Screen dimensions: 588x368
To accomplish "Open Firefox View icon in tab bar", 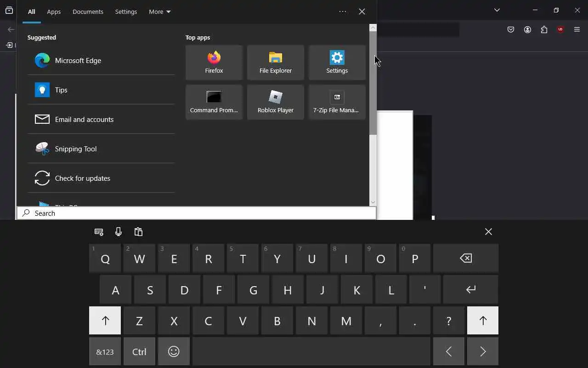I will [x=9, y=10].
